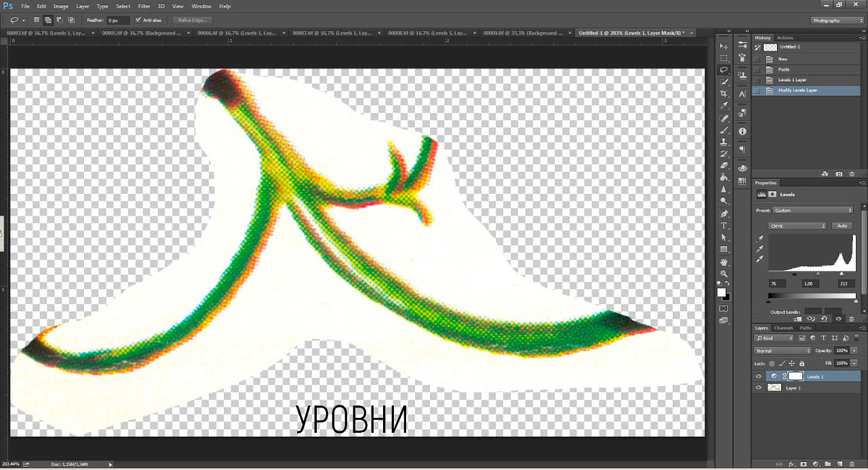Open the Character panel icon
Screen dimensions: 868x470
(742, 94)
